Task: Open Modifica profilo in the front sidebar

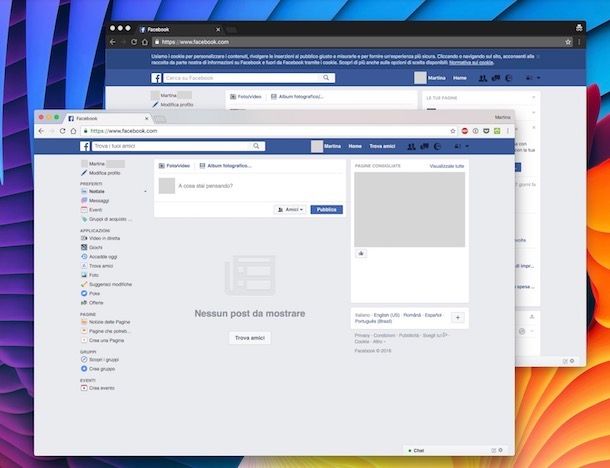Action: [101, 173]
